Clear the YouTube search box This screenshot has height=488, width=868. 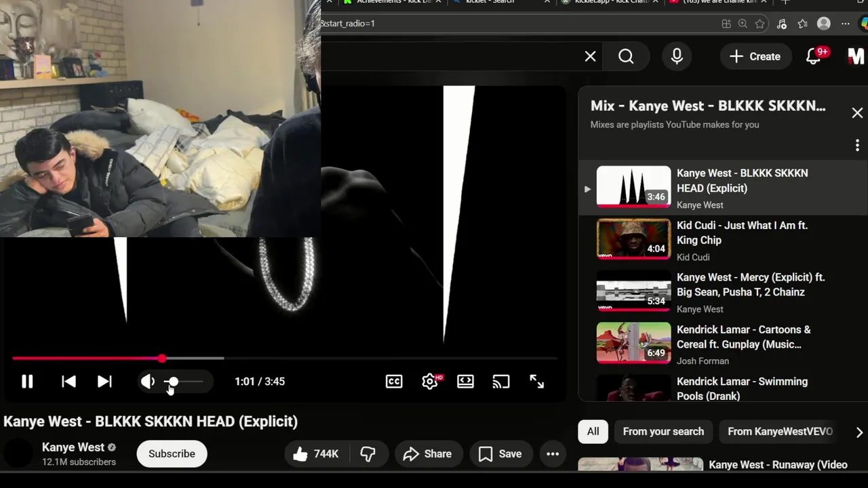pos(590,57)
